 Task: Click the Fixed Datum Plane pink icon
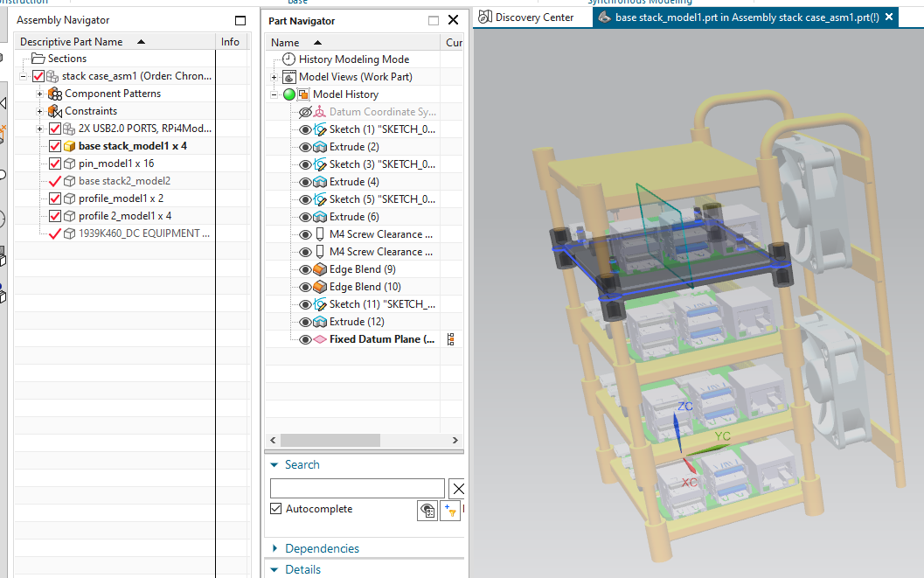[320, 339]
